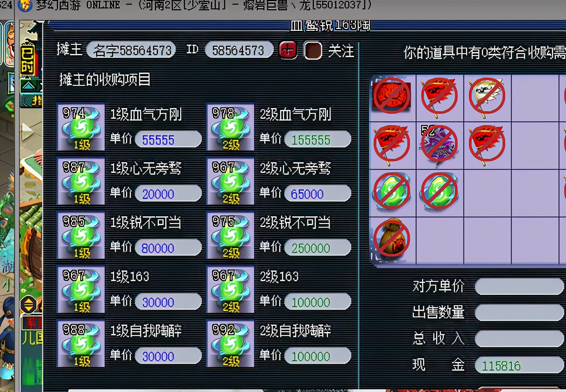566x392 pixels.
Task: Select the brain item in first inventory slot
Action: (392, 95)
